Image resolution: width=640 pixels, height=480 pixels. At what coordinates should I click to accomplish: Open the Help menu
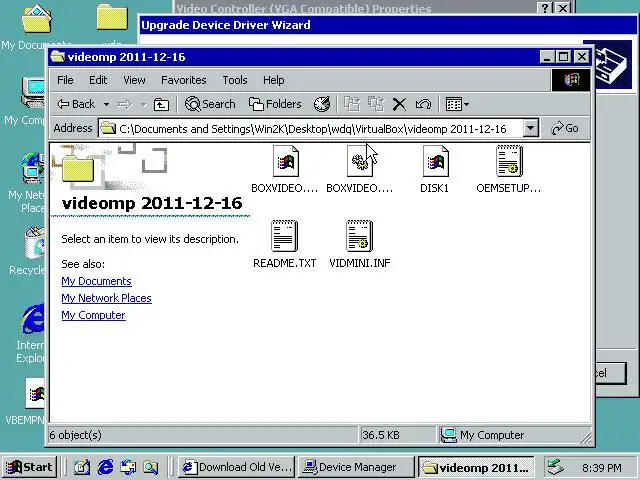273,80
